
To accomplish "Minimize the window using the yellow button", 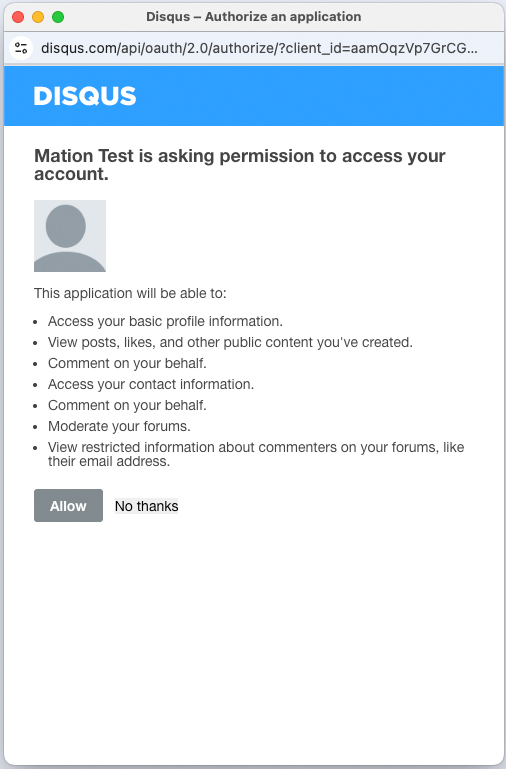I will [38, 17].
